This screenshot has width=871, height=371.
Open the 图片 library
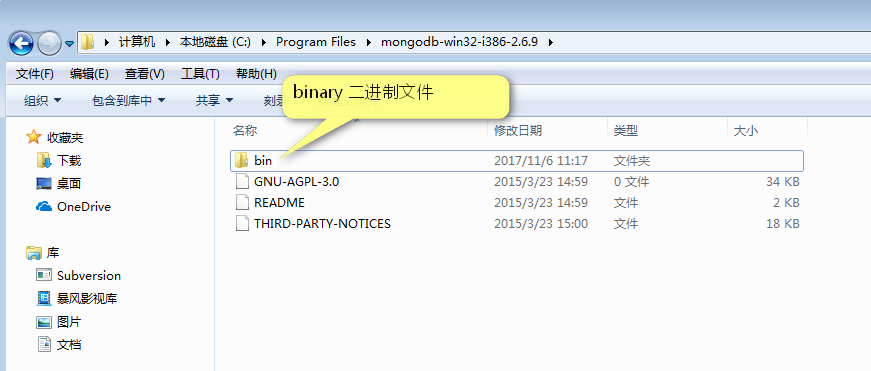69,322
